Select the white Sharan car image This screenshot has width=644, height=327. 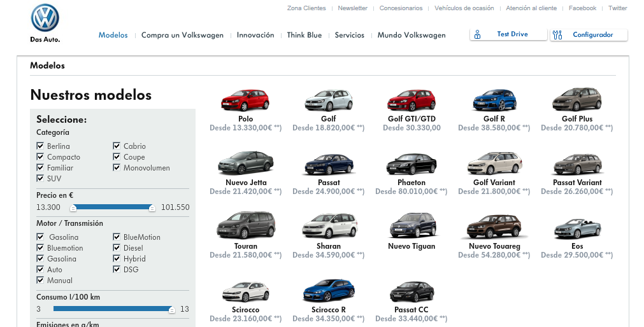(x=329, y=226)
